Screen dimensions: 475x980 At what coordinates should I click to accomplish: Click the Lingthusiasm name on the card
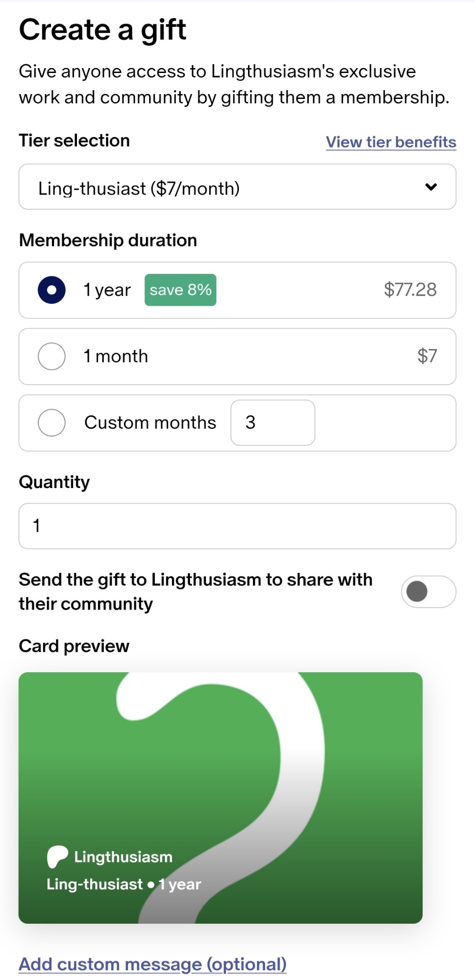pyautogui.click(x=123, y=857)
